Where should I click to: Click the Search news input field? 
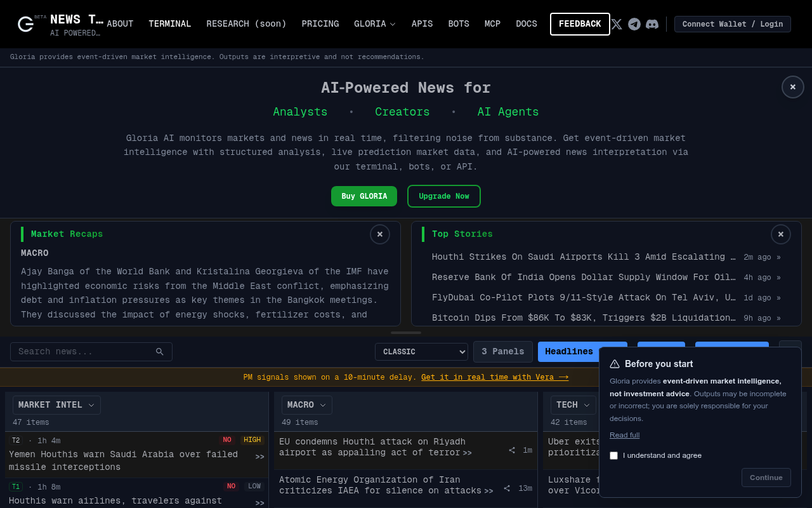(x=91, y=352)
